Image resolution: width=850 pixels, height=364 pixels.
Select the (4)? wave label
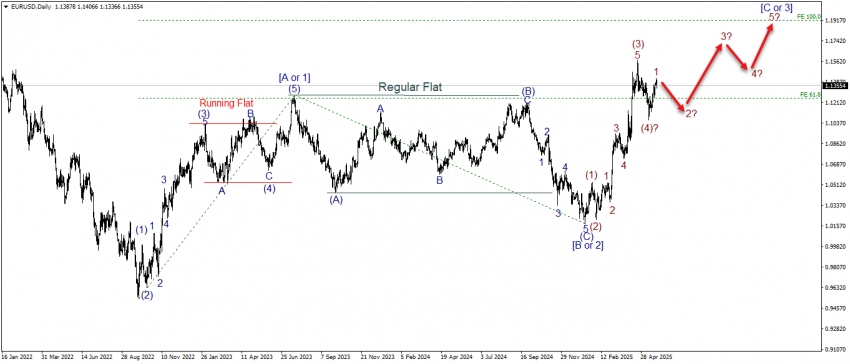(x=650, y=128)
